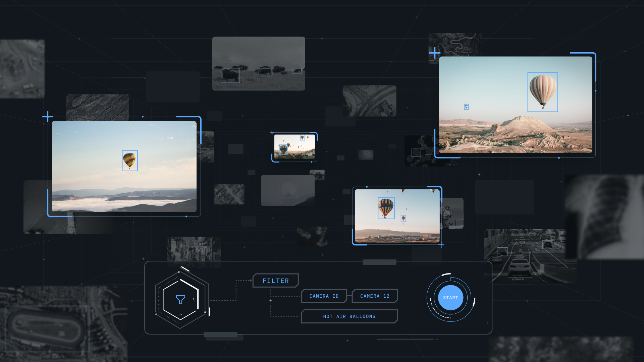Select the large beige balloon bounding box
This screenshot has height=362, width=644.
click(543, 92)
